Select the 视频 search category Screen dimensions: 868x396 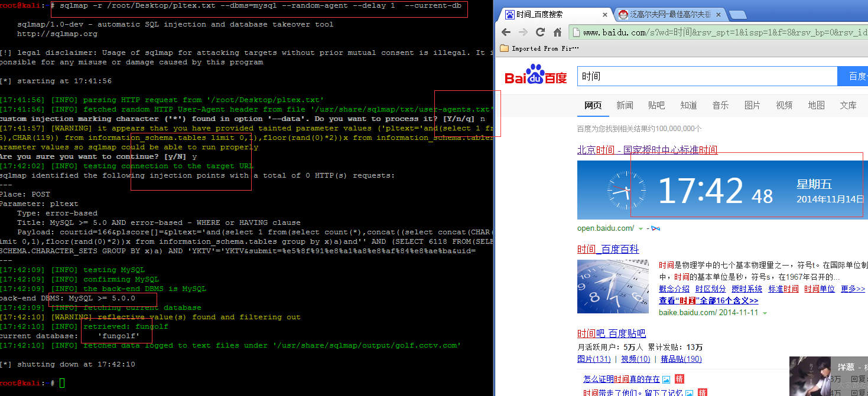tap(784, 105)
